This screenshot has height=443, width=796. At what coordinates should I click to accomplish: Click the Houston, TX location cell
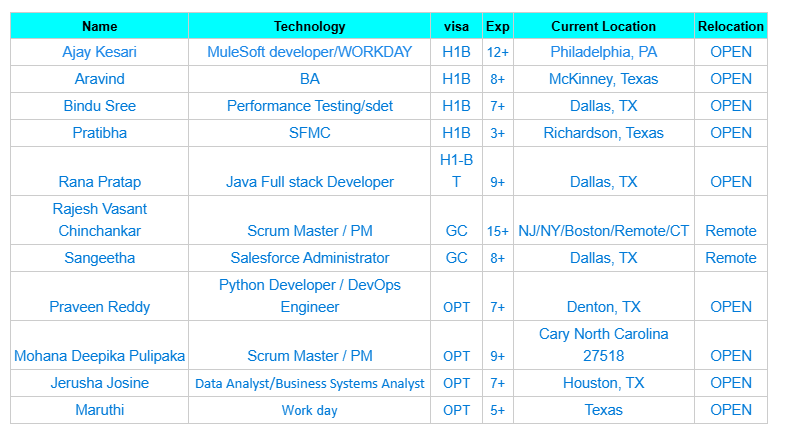tap(603, 383)
